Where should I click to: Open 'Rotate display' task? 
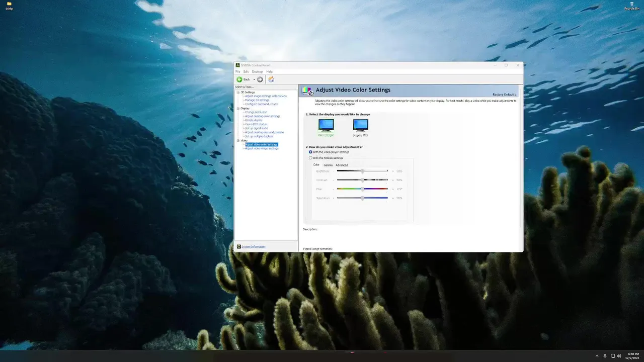coord(254,120)
